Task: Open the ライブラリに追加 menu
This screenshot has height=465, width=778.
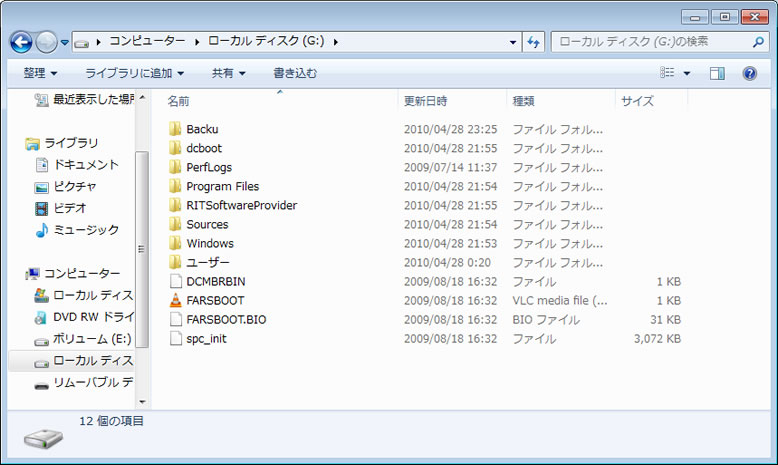Action: pos(134,73)
